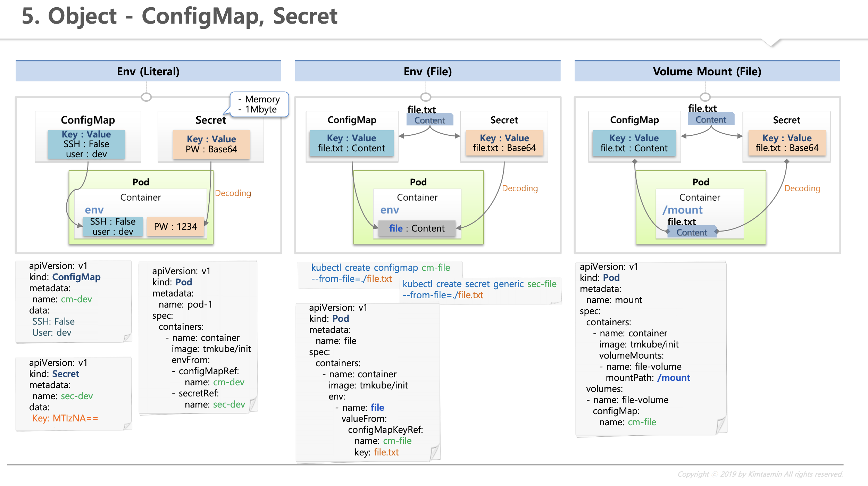This screenshot has width=868, height=486.
Task: Click the 'Secret' heading in the Volume Mount panel
Action: 787,120
